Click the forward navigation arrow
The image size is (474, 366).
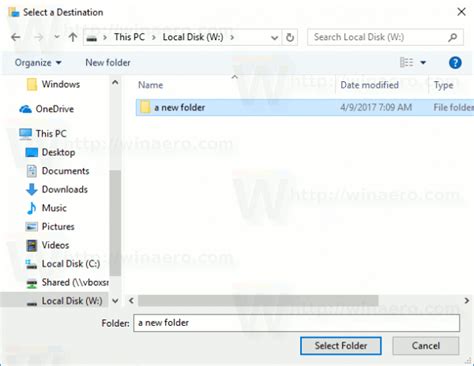[39, 37]
